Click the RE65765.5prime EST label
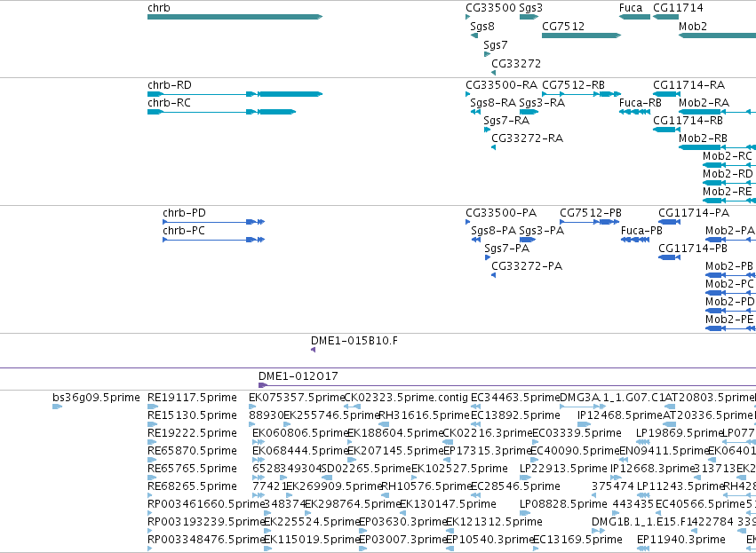Screen dimensions: 756x553 point(192,469)
